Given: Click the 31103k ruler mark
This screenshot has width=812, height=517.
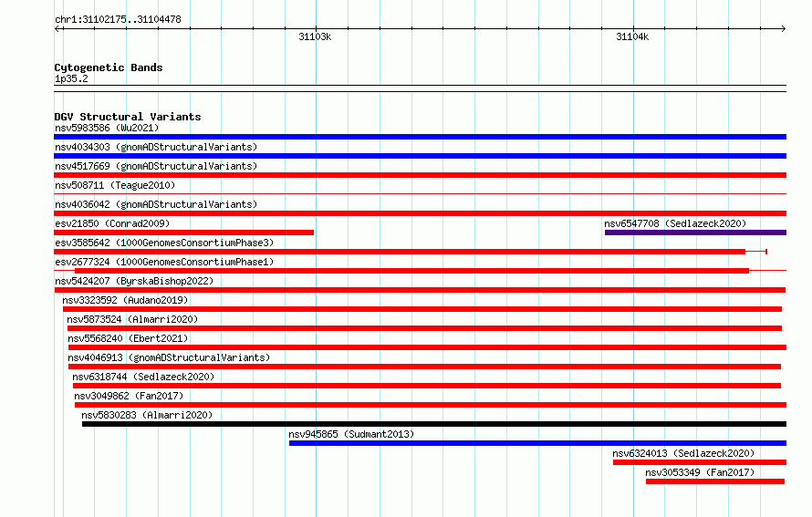Looking at the screenshot, I should (x=315, y=36).
